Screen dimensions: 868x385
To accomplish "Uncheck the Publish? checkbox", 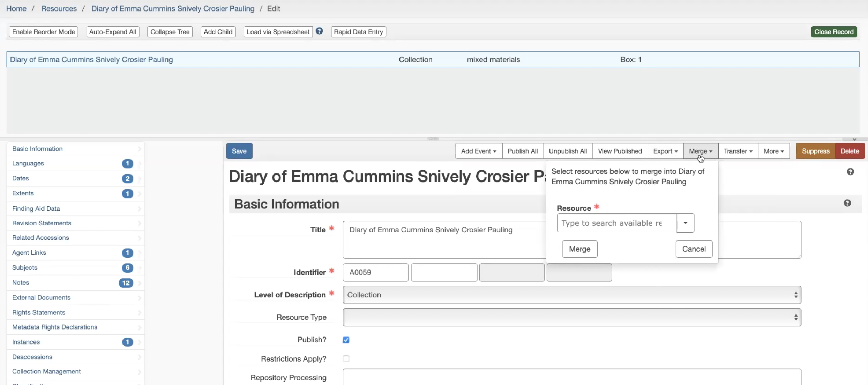I will tap(346, 340).
